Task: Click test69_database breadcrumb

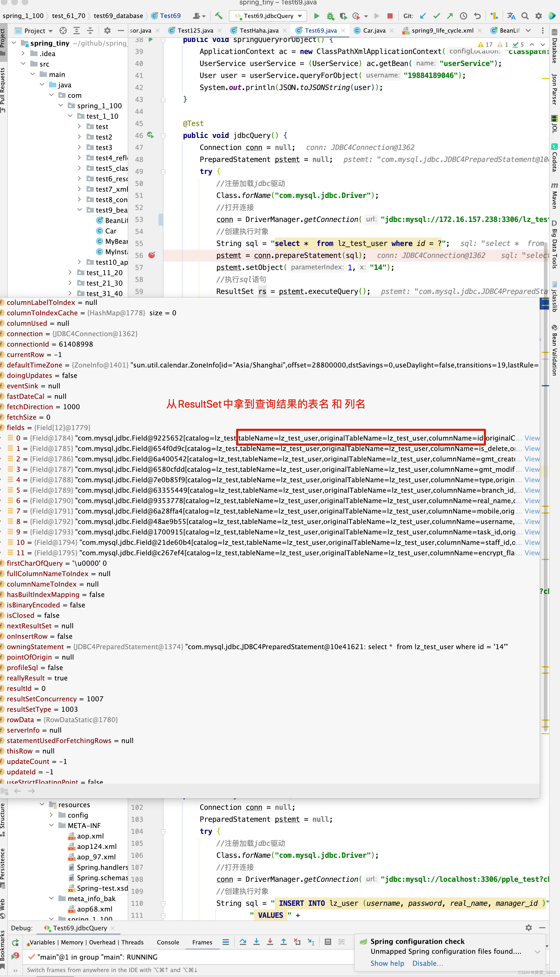Action: click(x=118, y=16)
